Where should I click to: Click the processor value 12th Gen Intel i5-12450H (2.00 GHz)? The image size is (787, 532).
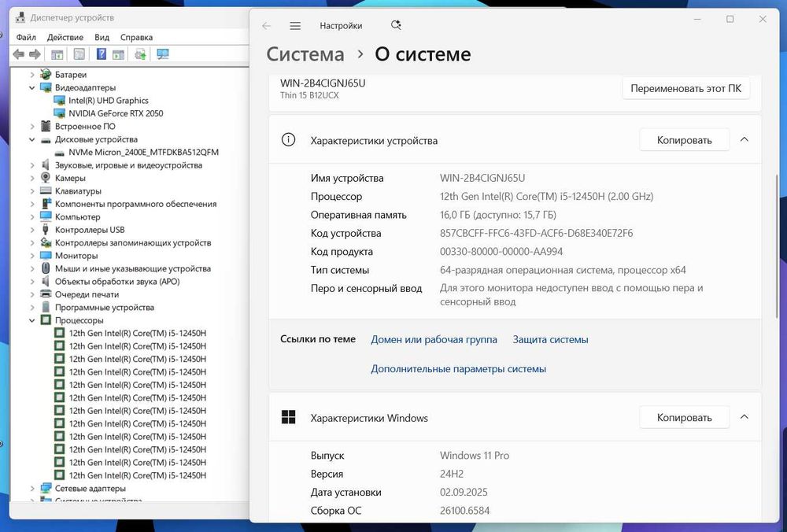pos(547,196)
